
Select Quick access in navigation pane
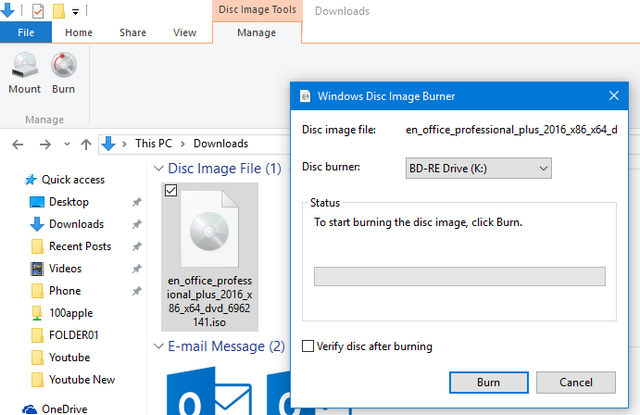pyautogui.click(x=73, y=180)
